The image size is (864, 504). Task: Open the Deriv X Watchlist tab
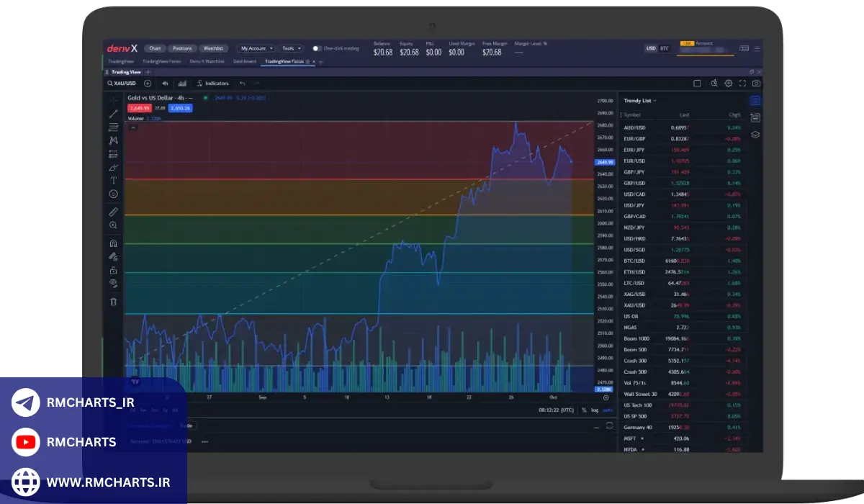(x=207, y=61)
